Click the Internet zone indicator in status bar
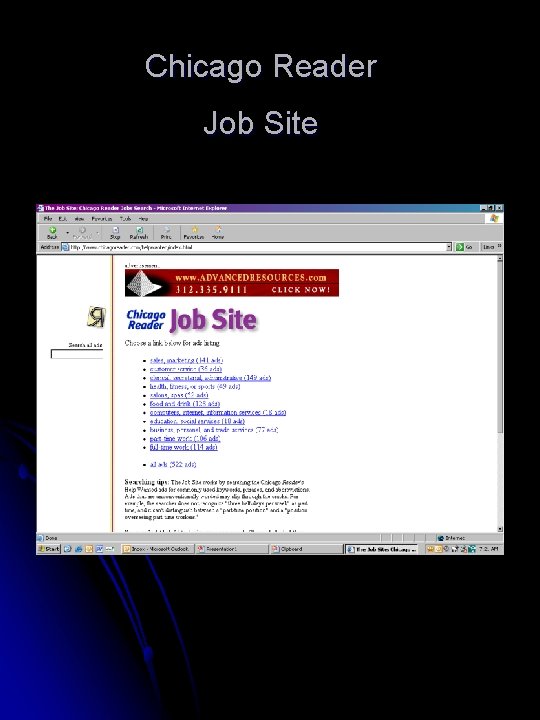Viewport: 540px width, 720px height. (x=451, y=538)
